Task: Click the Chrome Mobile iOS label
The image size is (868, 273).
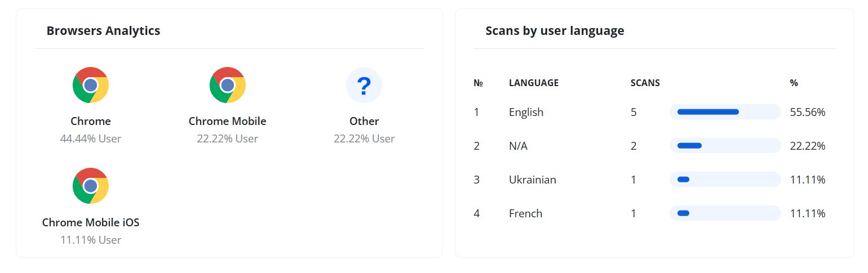Action: pos(91,222)
